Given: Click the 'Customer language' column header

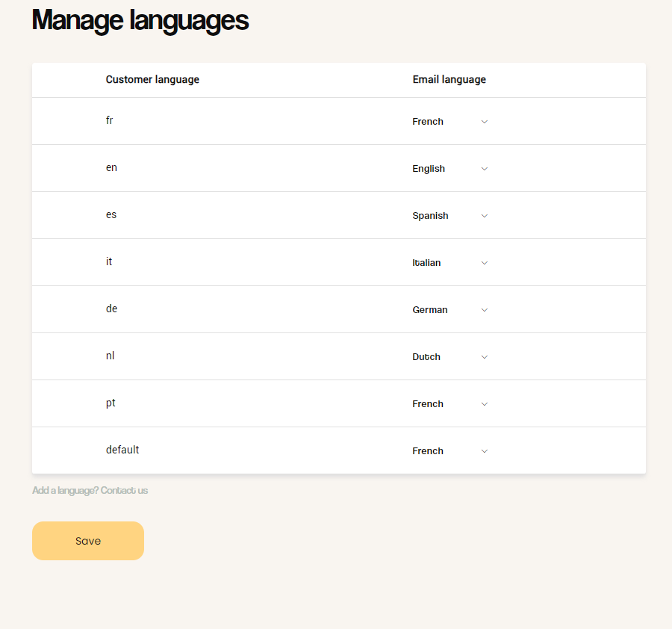Looking at the screenshot, I should coord(152,80).
